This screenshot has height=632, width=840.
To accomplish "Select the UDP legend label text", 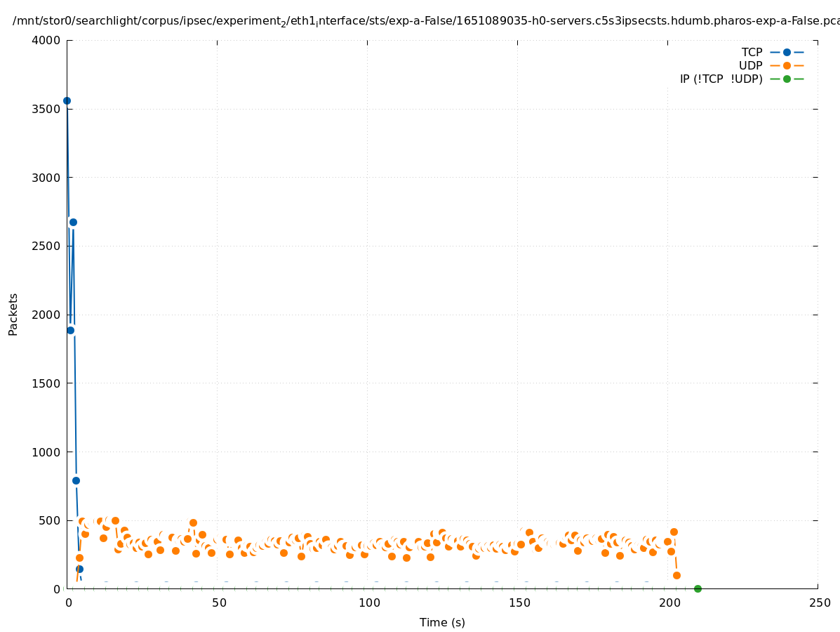I will pos(750,65).
